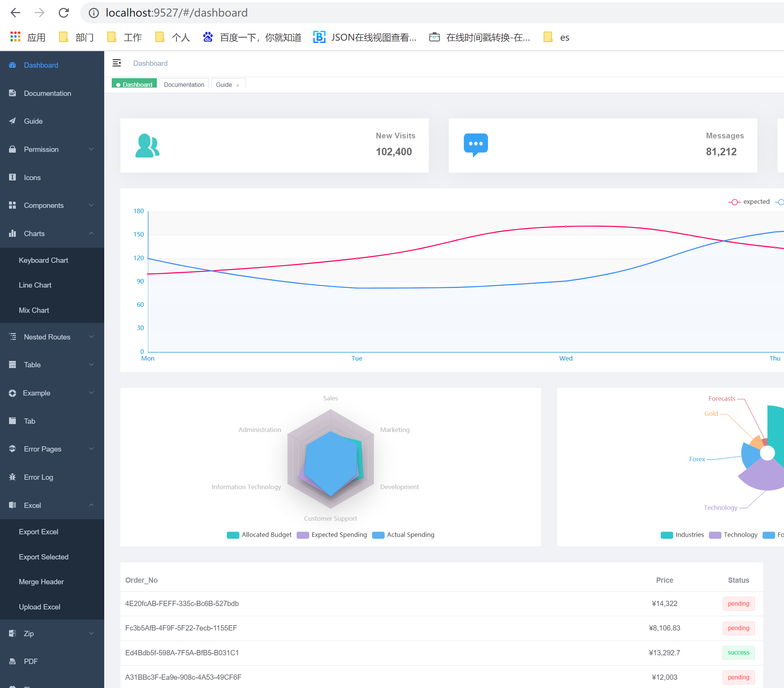Expand the Permission menu chevron
Viewport: 784px width, 688px height.
pos(91,149)
